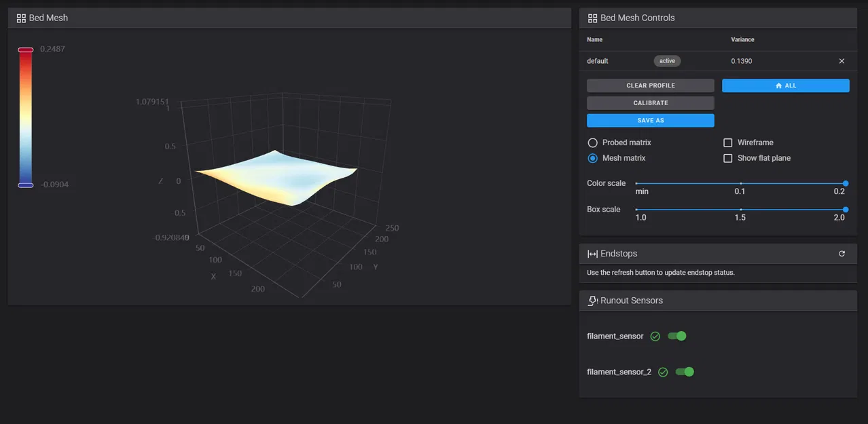
Task: Click the Bed Mesh panel grid icon
Action: click(21, 18)
